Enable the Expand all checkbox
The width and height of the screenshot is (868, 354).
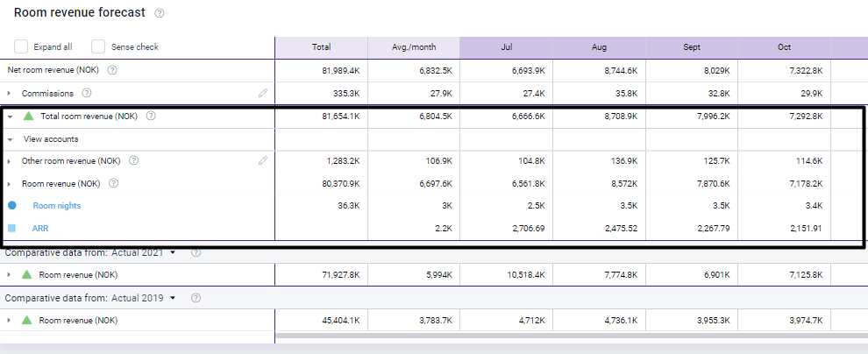pyautogui.click(x=21, y=46)
